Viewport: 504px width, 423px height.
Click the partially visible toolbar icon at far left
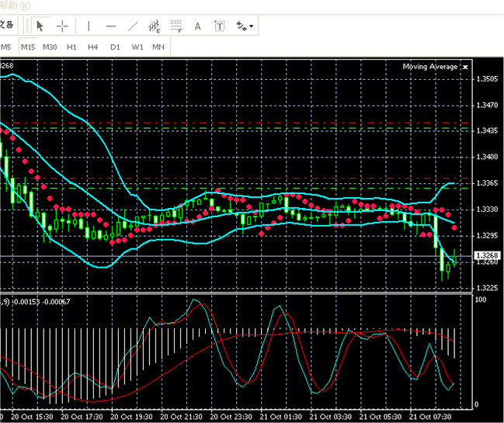coord(7,25)
